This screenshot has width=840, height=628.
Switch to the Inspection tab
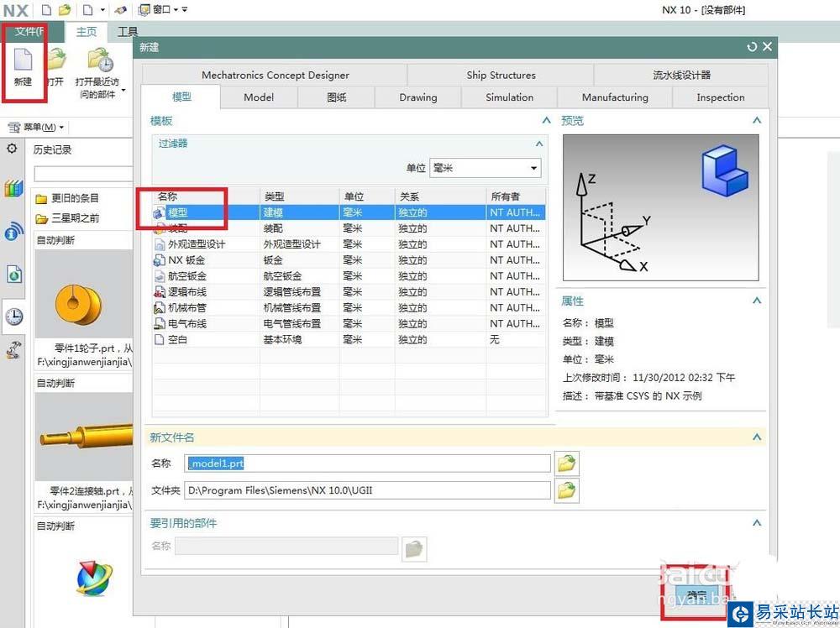[x=721, y=97]
